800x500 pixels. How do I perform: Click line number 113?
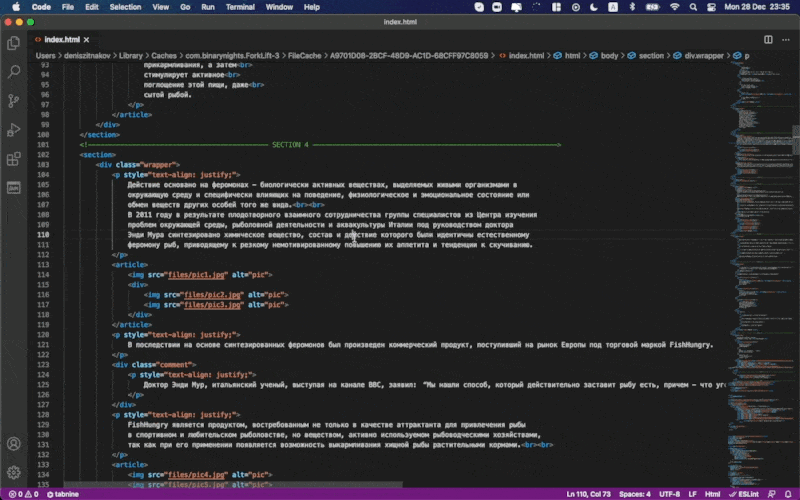[43, 265]
